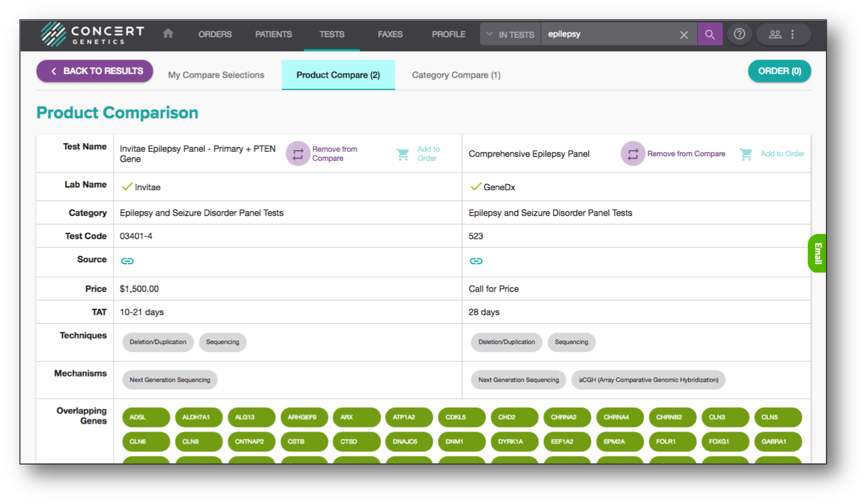Screen dimensions: 866x504
Task: Switch to the Category Compare tab
Action: (x=455, y=75)
